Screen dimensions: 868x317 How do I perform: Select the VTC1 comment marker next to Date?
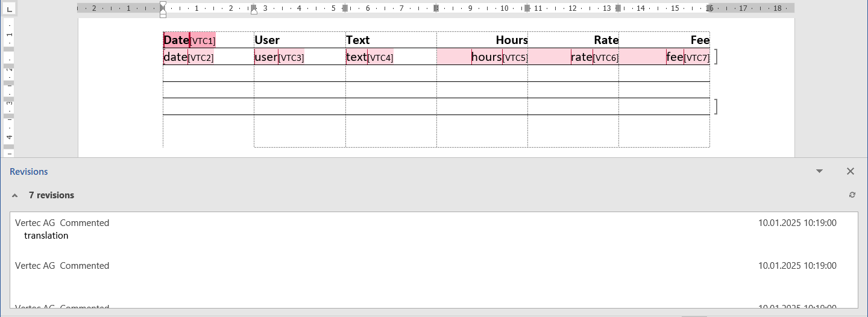[203, 40]
